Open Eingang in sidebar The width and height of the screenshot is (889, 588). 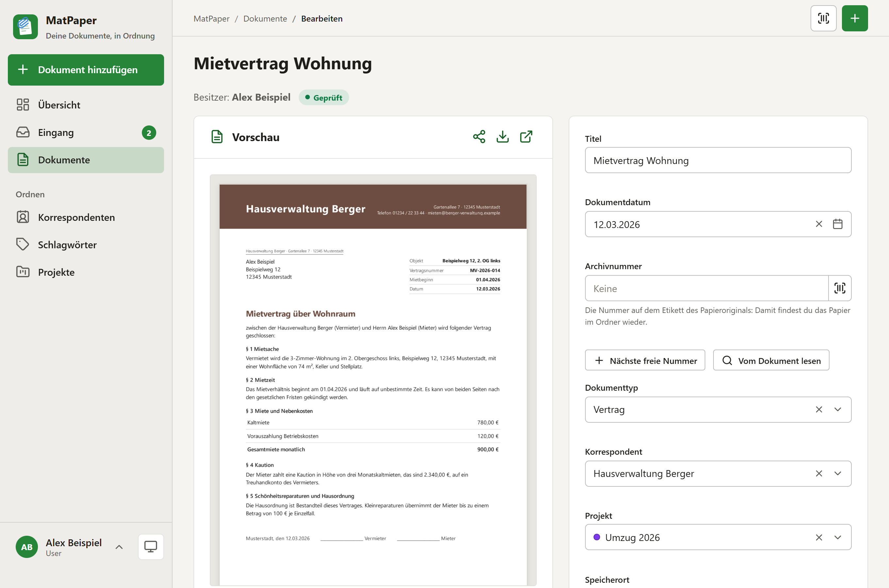(86, 132)
